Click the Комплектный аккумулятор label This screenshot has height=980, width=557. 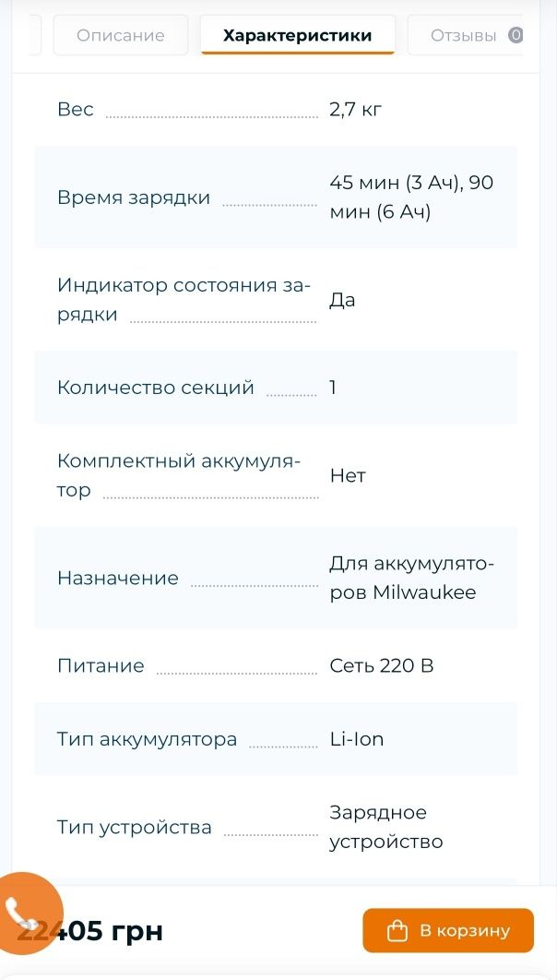pyautogui.click(x=179, y=475)
